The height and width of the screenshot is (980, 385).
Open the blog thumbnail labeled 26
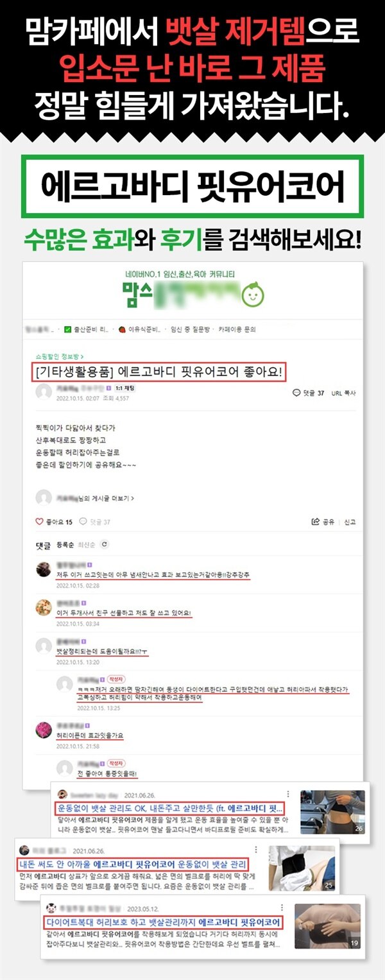(x=333, y=812)
